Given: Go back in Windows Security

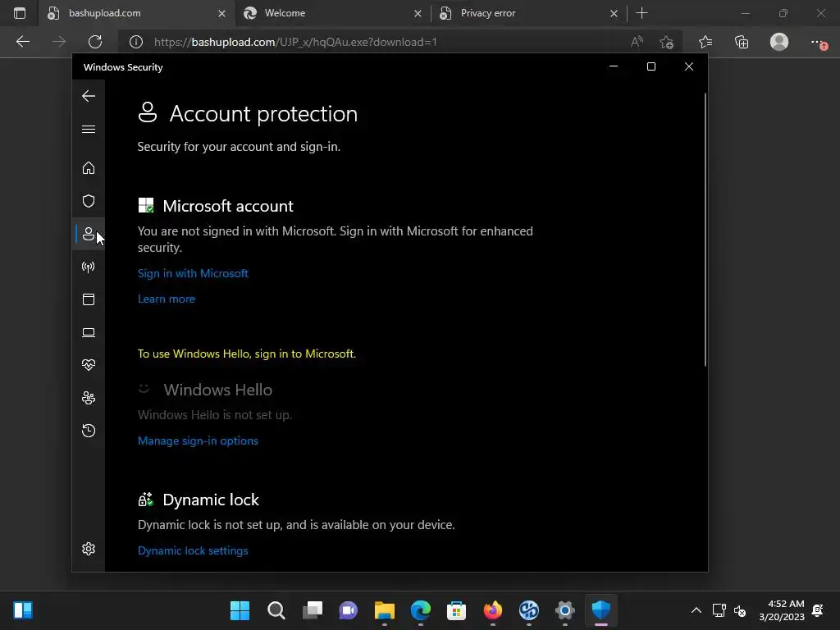Looking at the screenshot, I should click(89, 96).
